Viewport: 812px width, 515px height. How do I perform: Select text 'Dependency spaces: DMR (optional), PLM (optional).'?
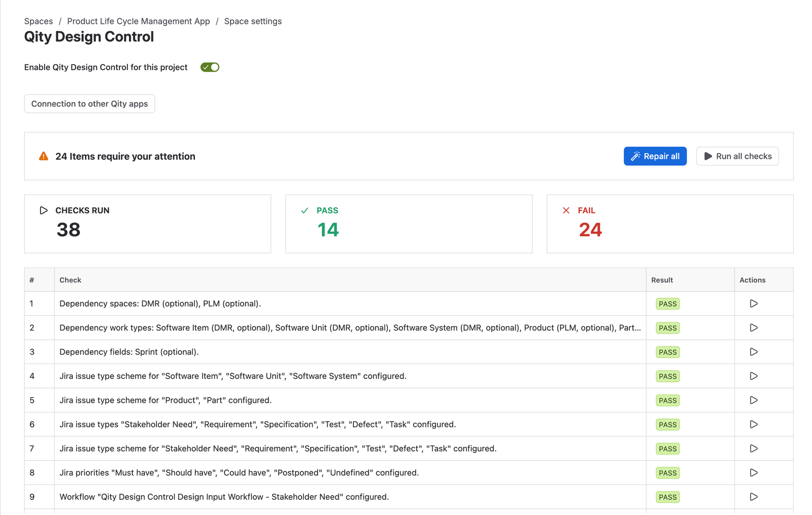click(160, 304)
